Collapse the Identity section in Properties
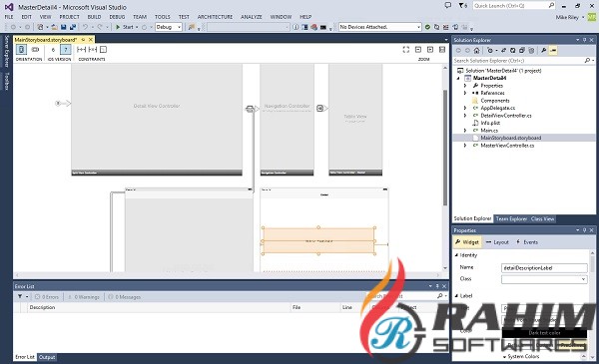The image size is (599, 364). [x=456, y=255]
